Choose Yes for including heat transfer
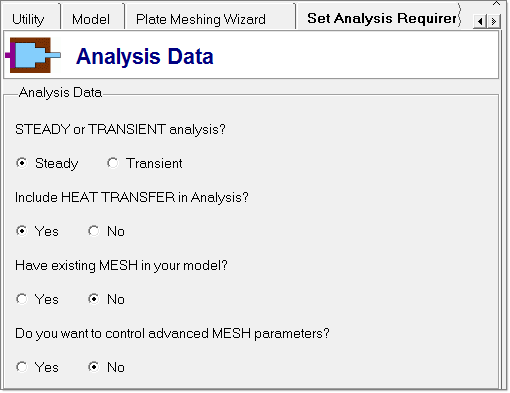 click(22, 231)
